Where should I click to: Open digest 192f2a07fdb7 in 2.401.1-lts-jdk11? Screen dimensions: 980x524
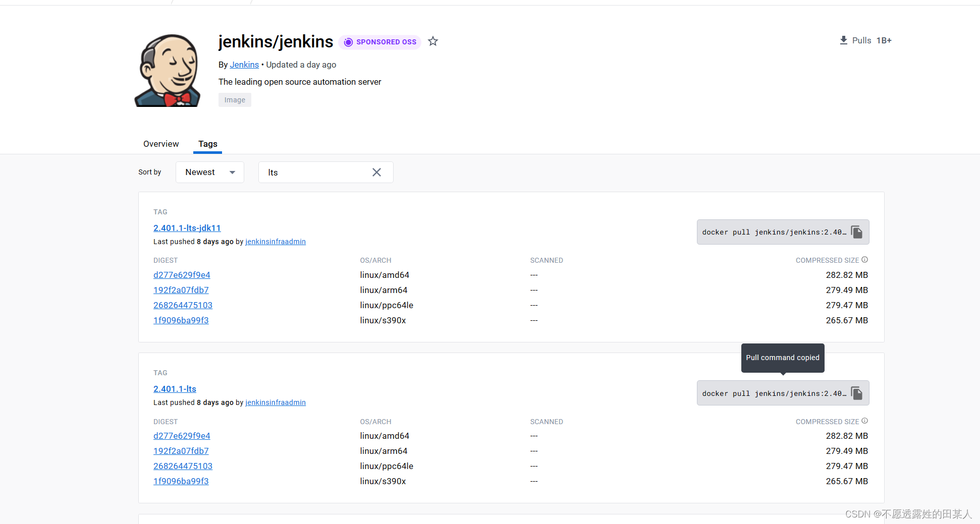pyautogui.click(x=181, y=290)
